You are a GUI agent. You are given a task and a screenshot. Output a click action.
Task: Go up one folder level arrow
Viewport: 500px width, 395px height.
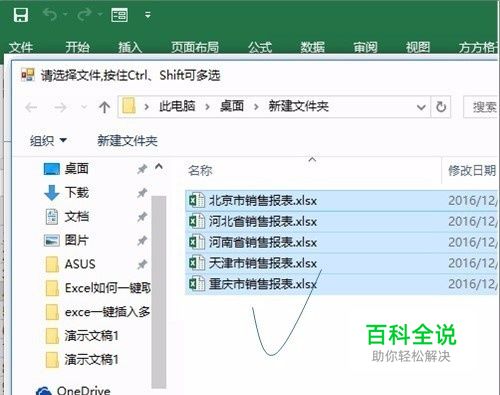point(104,107)
